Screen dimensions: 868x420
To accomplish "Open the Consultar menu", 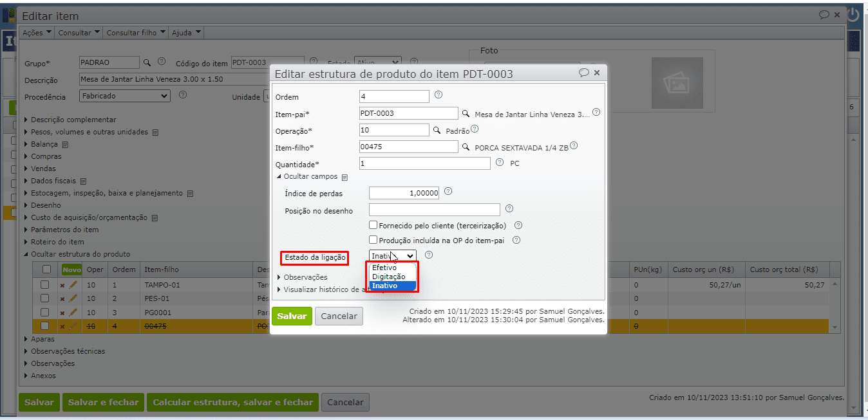I will coord(79,32).
